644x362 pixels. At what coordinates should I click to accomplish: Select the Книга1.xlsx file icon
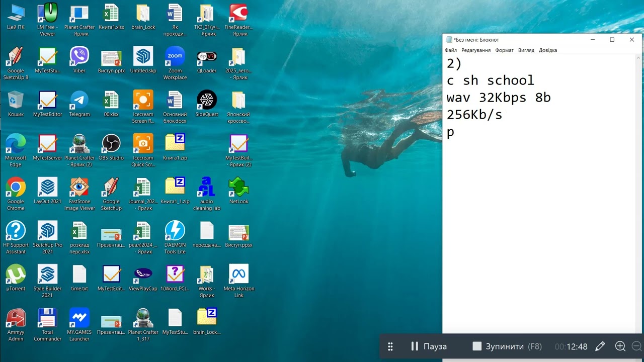111,16
